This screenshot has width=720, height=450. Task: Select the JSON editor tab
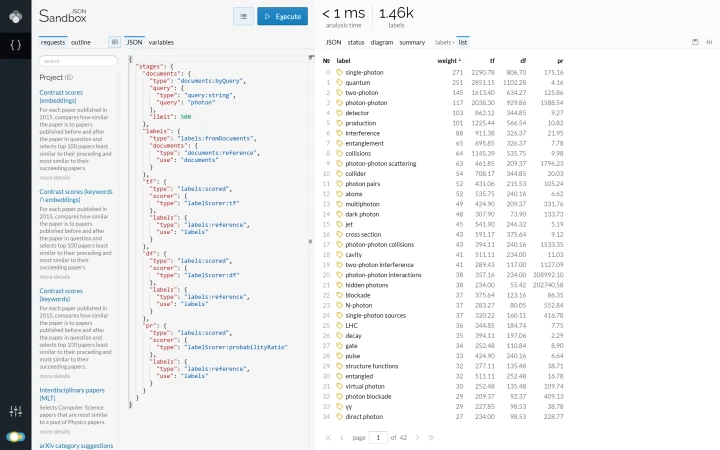coord(134,42)
